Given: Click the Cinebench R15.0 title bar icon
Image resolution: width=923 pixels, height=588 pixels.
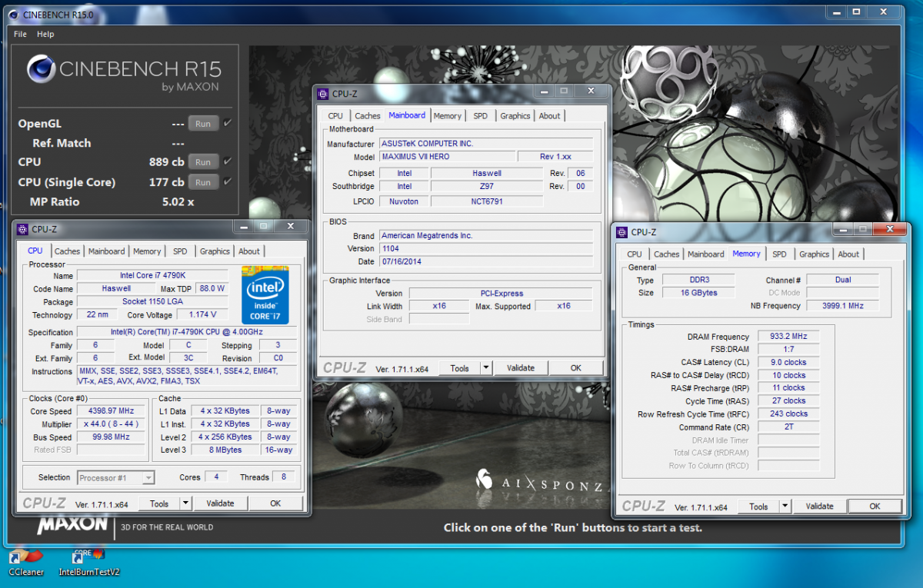Looking at the screenshot, I should (13, 14).
